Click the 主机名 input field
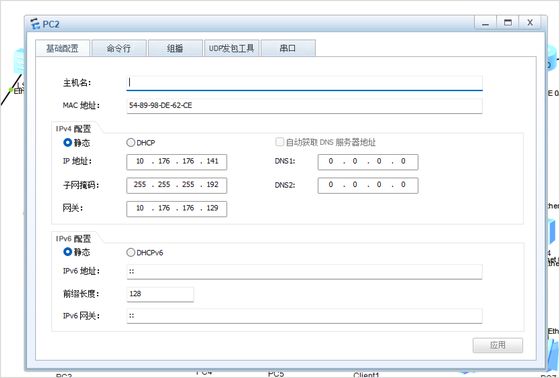The width and height of the screenshot is (560, 378). tap(304, 83)
